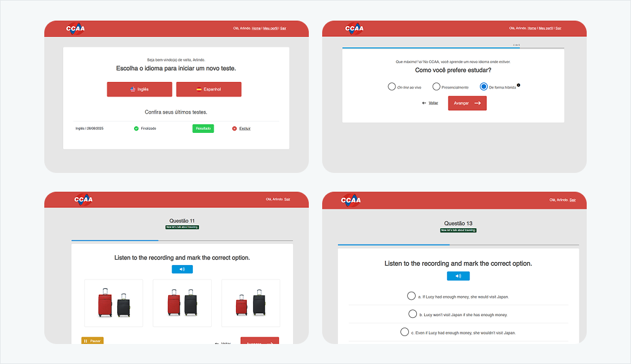Click the info icon next to De forma híbrida

pyautogui.click(x=519, y=86)
